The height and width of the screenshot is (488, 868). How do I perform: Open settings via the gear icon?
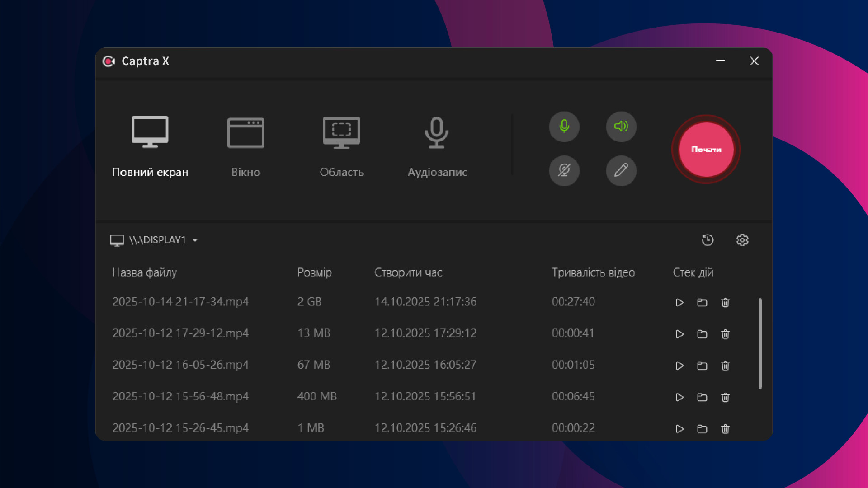[742, 240]
